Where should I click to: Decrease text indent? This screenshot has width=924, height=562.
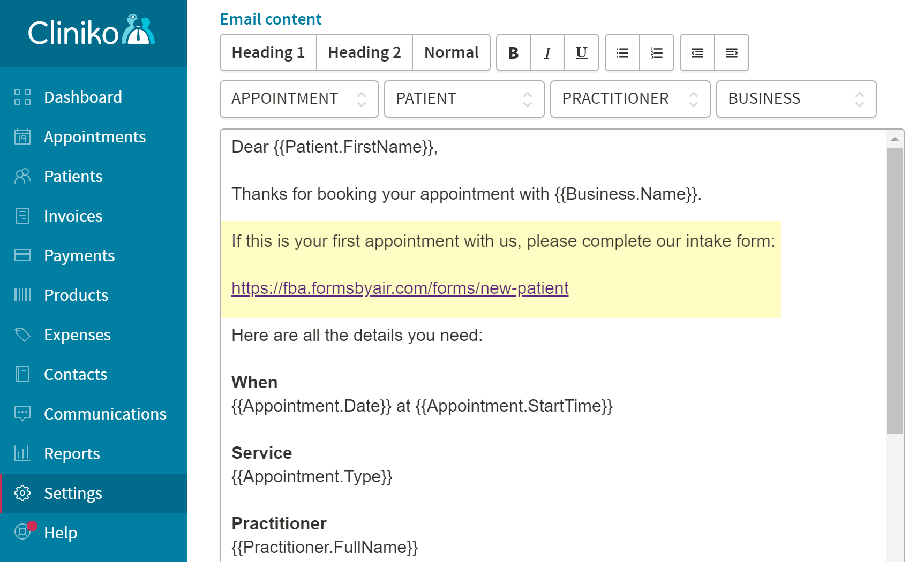click(697, 52)
